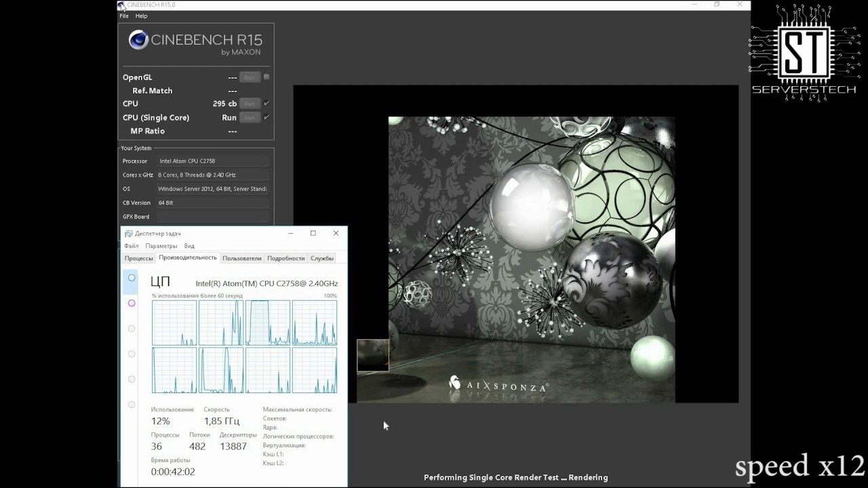This screenshot has width=868, height=488.
Task: Click the "Run" status beside CPU (Single Core)
Action: click(x=229, y=118)
